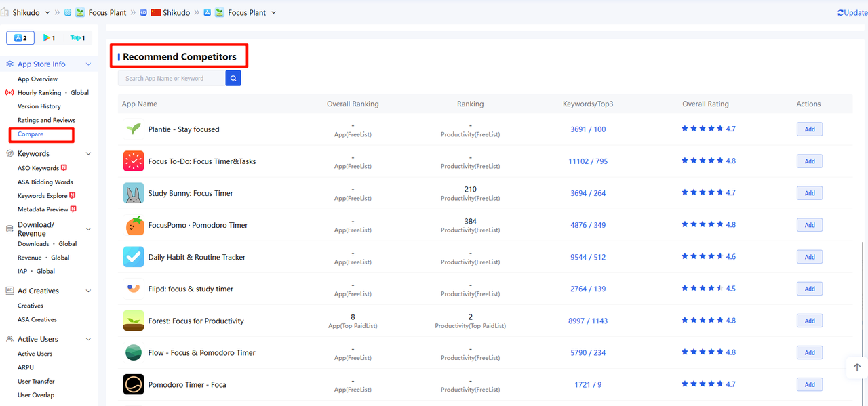This screenshot has height=406, width=868.
Task: Switch to the Google Play platform tab
Action: [49, 38]
